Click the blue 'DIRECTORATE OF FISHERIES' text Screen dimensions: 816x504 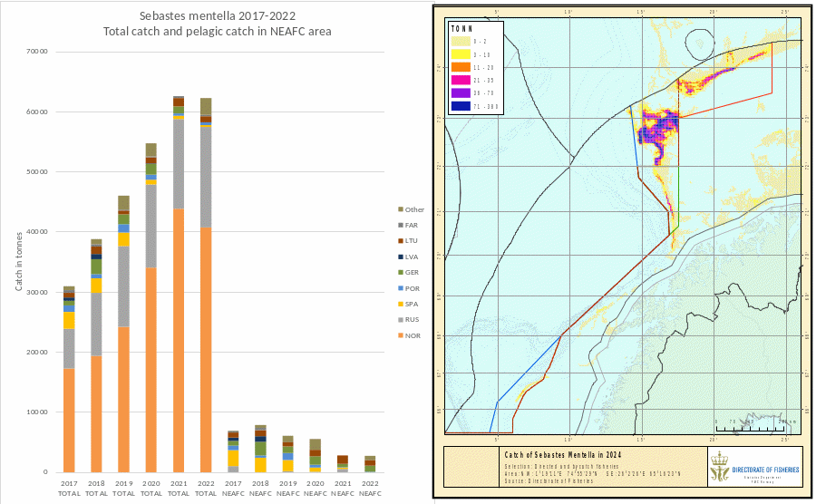765,470
